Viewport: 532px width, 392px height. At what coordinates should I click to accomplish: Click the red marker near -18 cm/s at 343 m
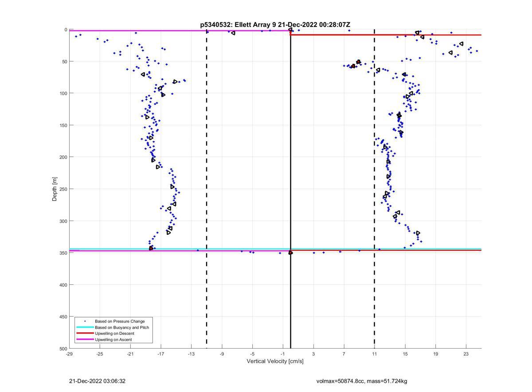tap(151, 248)
